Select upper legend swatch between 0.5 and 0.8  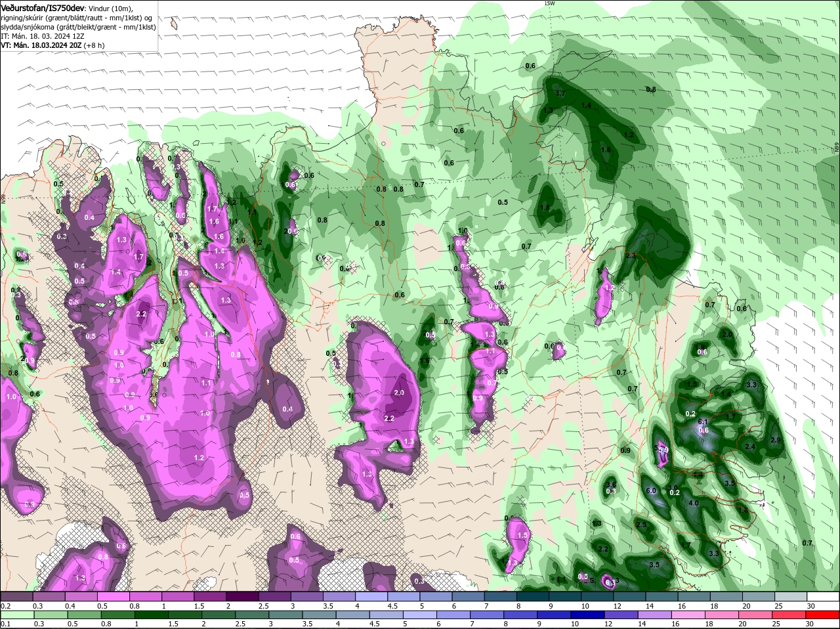click(113, 596)
